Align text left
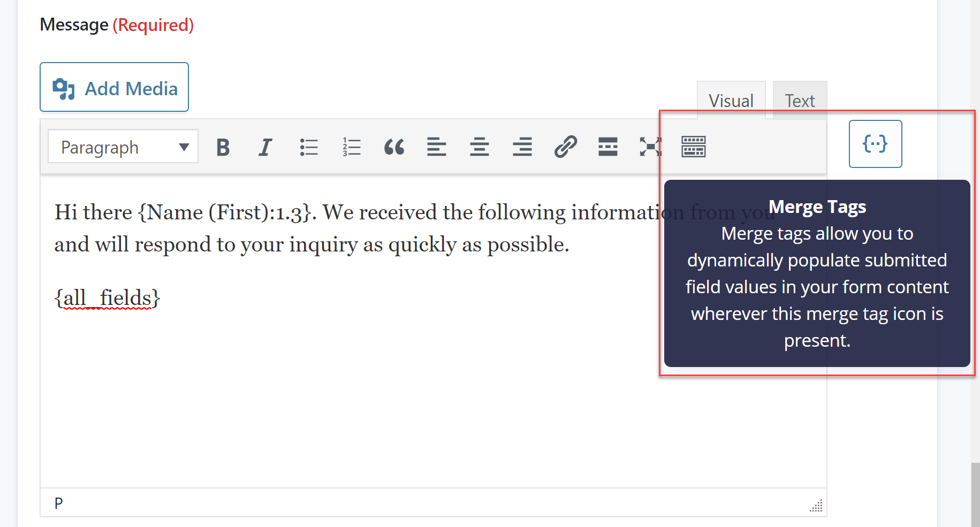The width and height of the screenshot is (980, 527). pyautogui.click(x=437, y=147)
